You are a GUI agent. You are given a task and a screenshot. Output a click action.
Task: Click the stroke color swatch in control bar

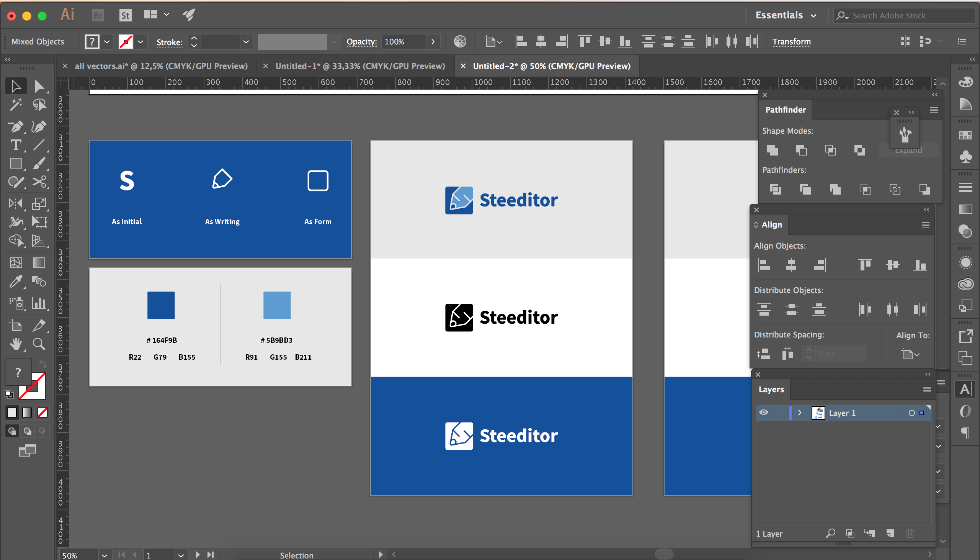126,41
